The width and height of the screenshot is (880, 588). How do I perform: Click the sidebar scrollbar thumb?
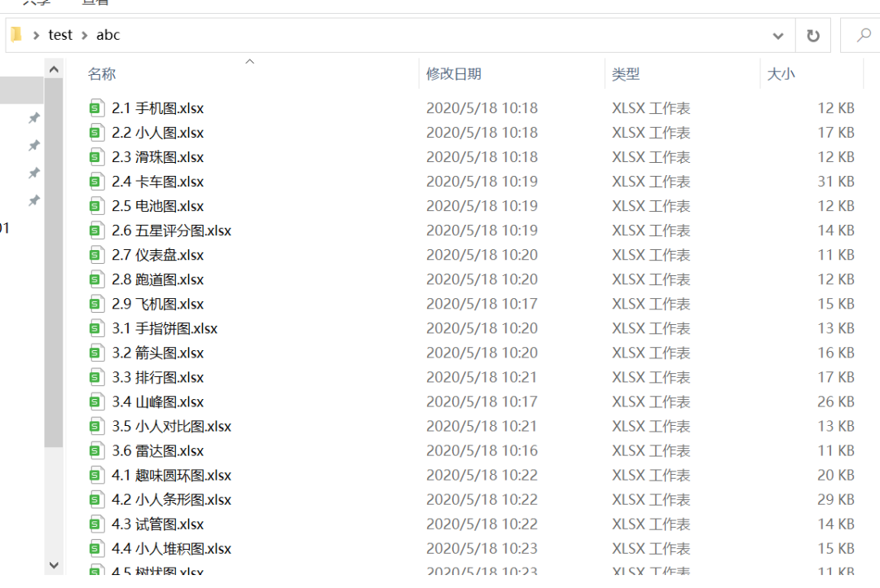[x=54, y=262]
